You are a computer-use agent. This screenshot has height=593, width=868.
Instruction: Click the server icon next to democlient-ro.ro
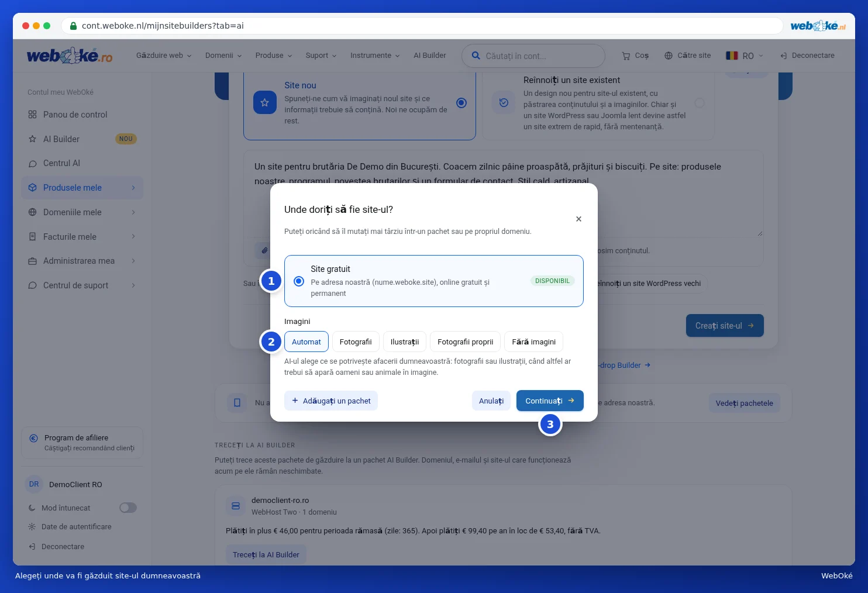[x=236, y=506]
